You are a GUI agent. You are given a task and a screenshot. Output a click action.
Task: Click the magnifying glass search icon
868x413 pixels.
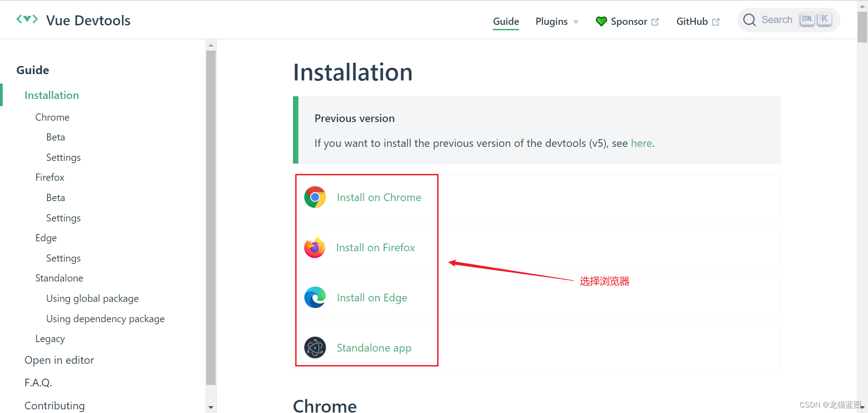750,20
